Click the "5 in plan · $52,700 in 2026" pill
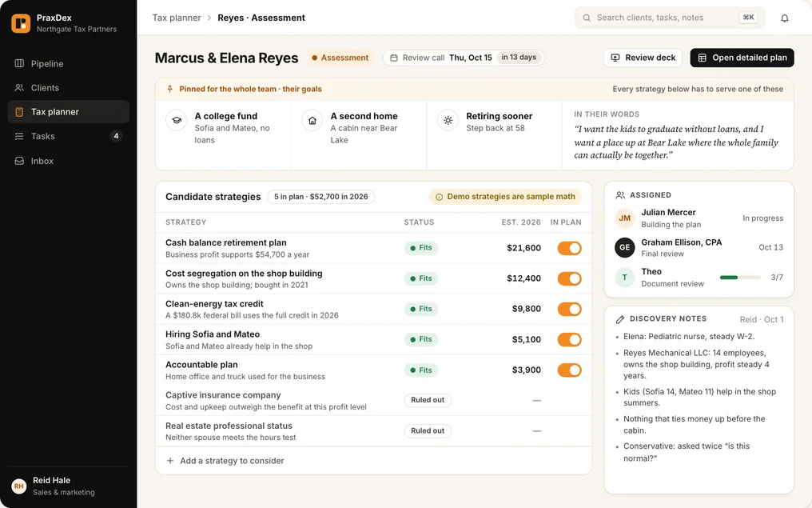This screenshot has height=508, width=812. tap(321, 197)
